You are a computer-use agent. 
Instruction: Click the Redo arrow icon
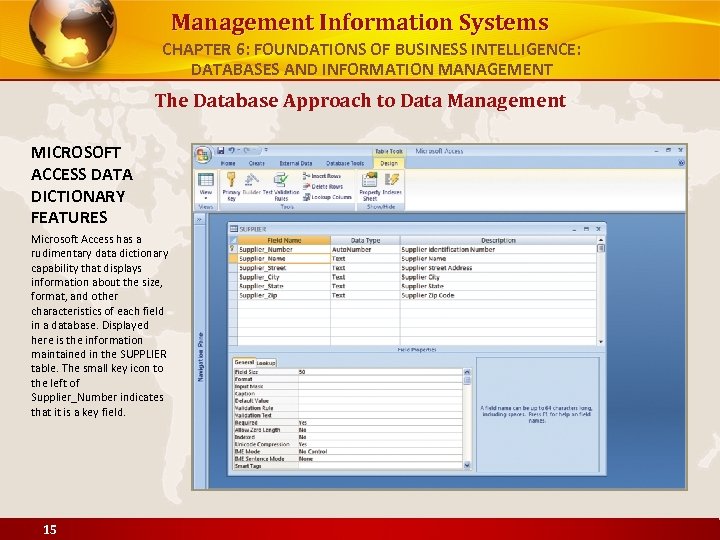(x=248, y=150)
